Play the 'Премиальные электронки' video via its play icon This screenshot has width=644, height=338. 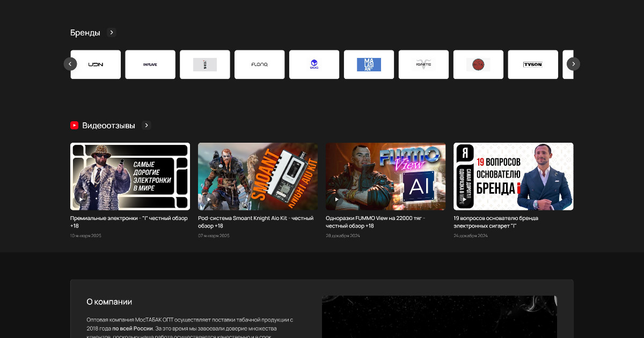[81, 199]
